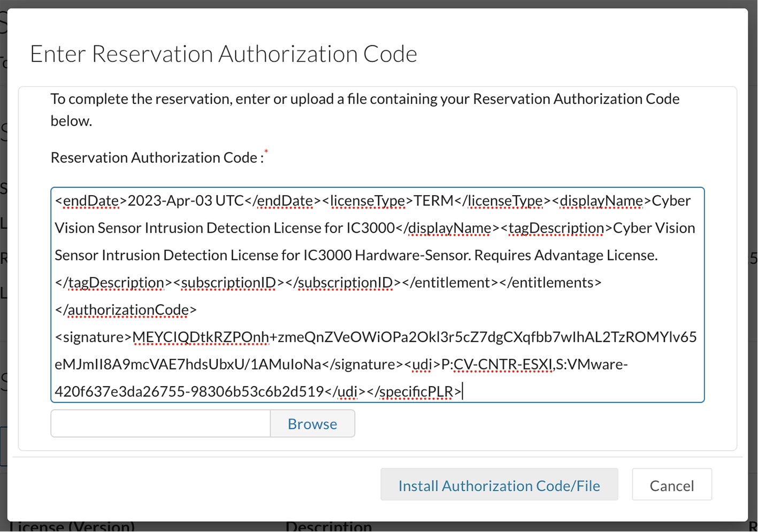Place cursor on the word TERM

433,201
